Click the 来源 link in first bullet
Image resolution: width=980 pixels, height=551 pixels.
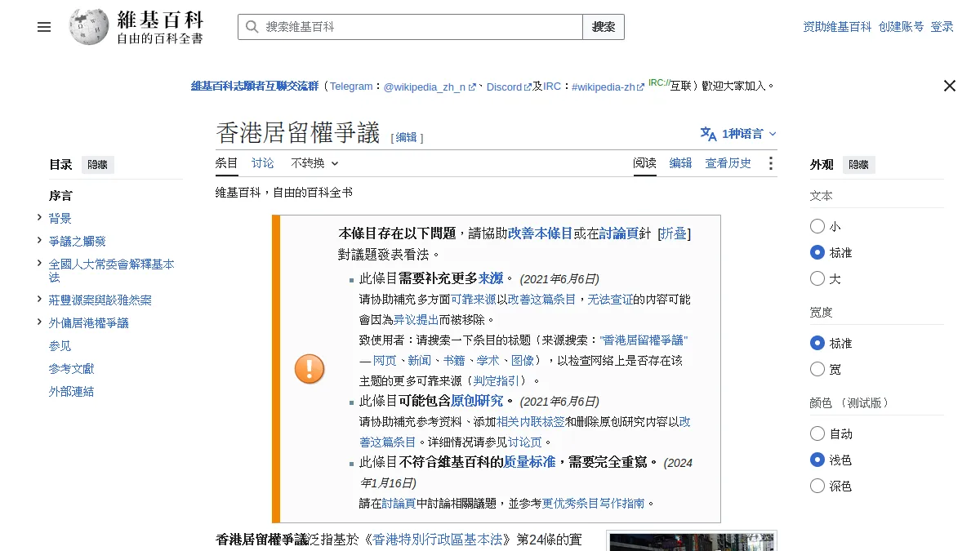pyautogui.click(x=491, y=278)
